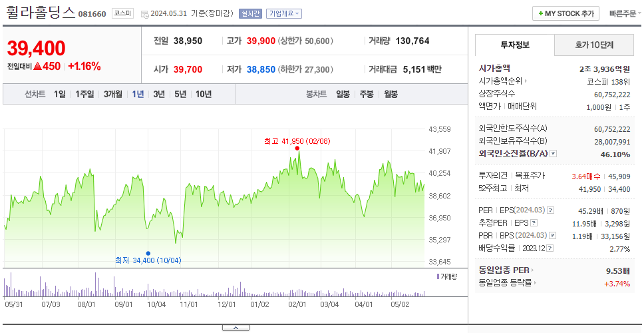Screen dimensions: 644x333
Task: Open the help icon next to 외국인소진율(B/A)
Action: (x=554, y=154)
